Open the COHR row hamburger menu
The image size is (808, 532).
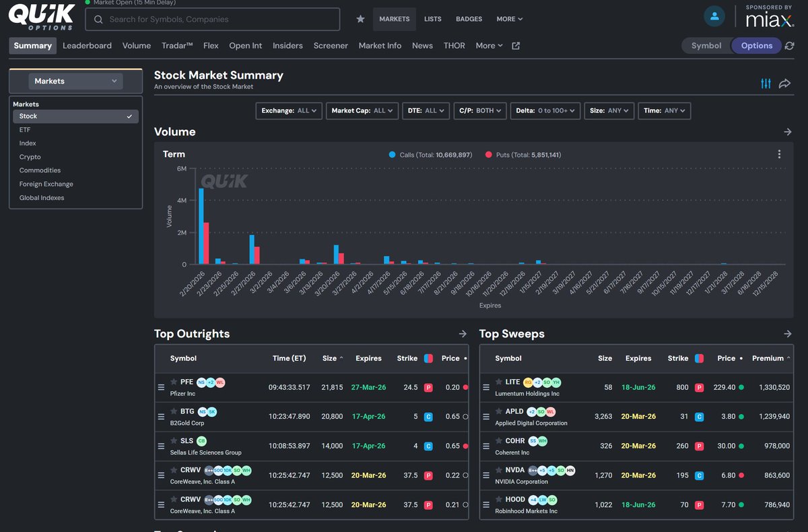tap(486, 446)
